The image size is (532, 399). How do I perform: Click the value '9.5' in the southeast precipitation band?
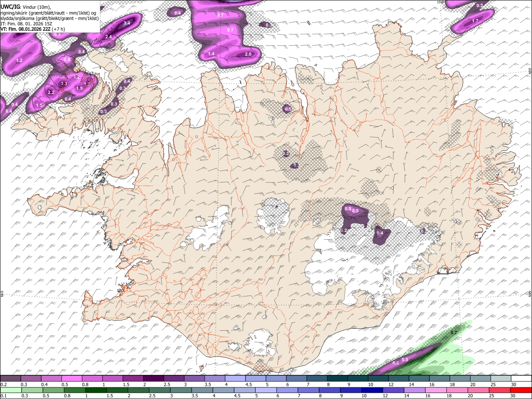click(405, 360)
